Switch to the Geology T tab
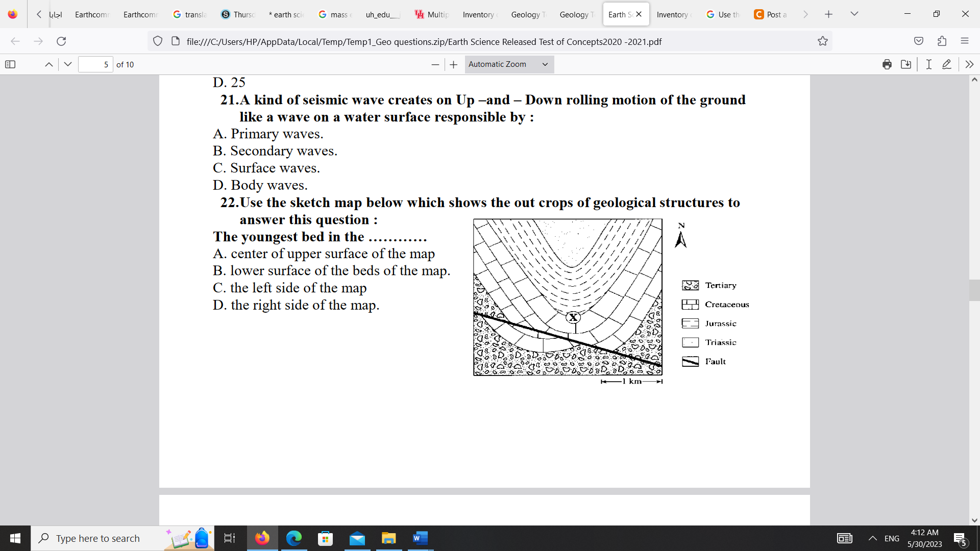 (x=528, y=14)
